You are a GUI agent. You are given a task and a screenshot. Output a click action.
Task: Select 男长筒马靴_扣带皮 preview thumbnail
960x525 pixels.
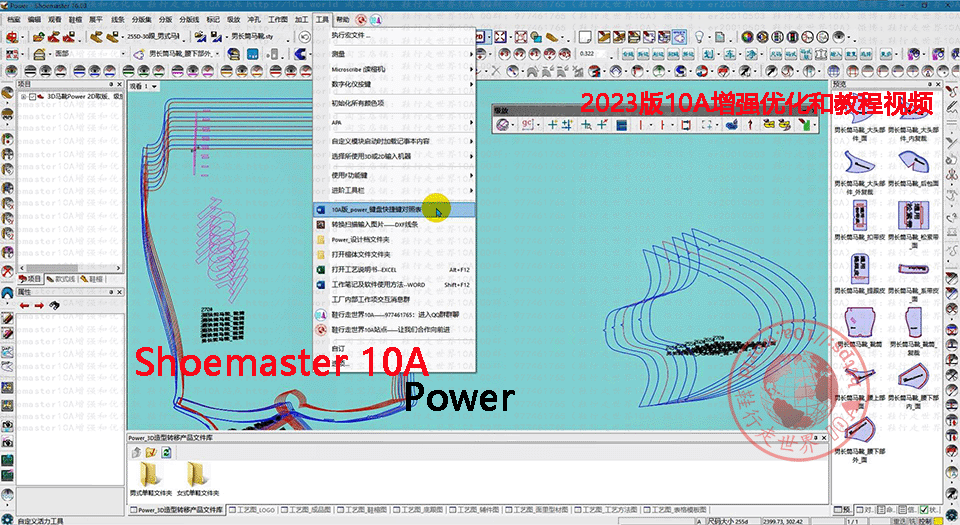860,222
